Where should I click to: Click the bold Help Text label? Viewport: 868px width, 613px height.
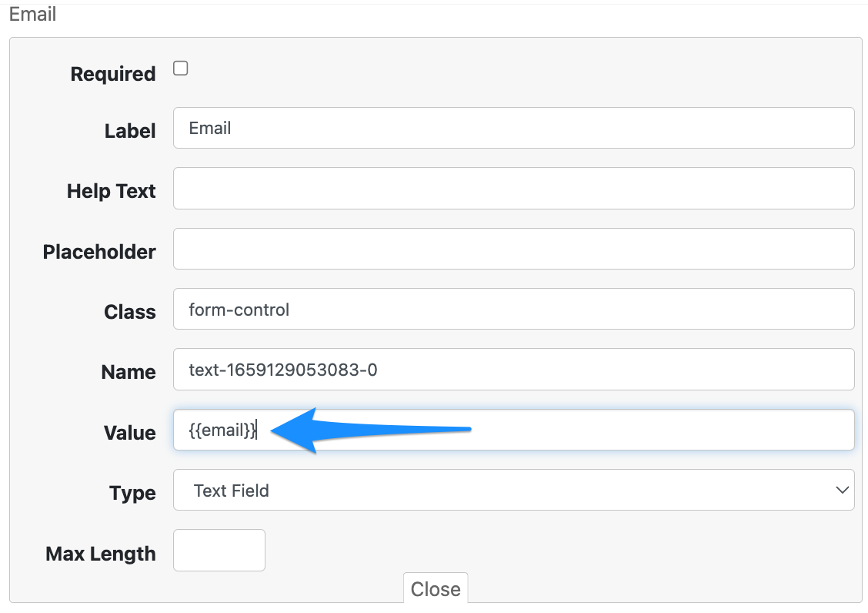click(x=112, y=191)
